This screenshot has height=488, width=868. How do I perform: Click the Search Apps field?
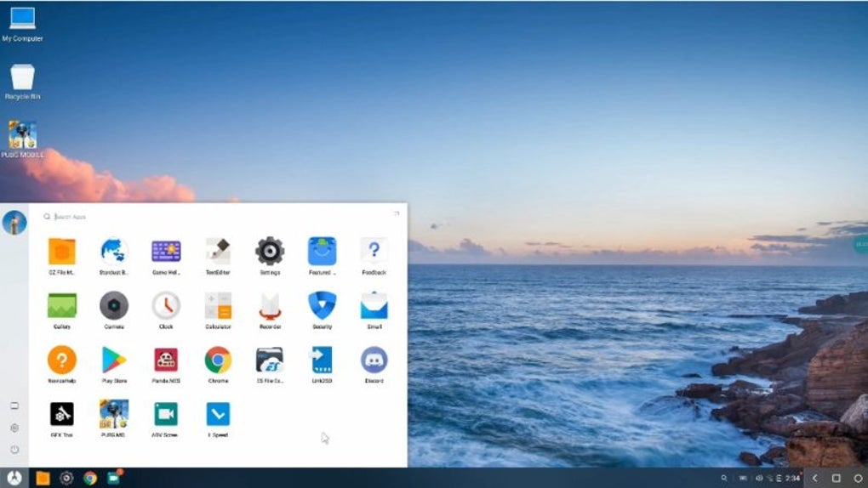(x=216, y=217)
